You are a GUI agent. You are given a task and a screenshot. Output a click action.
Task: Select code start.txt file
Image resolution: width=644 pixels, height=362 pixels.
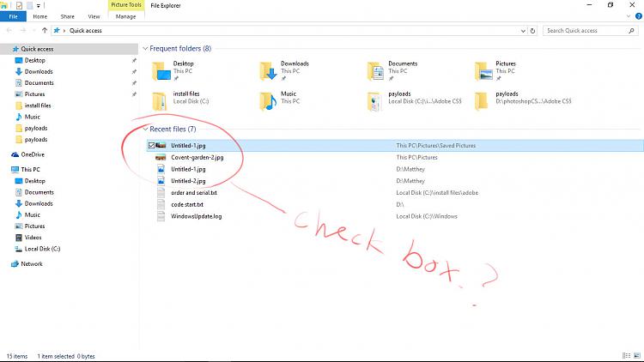coord(187,204)
